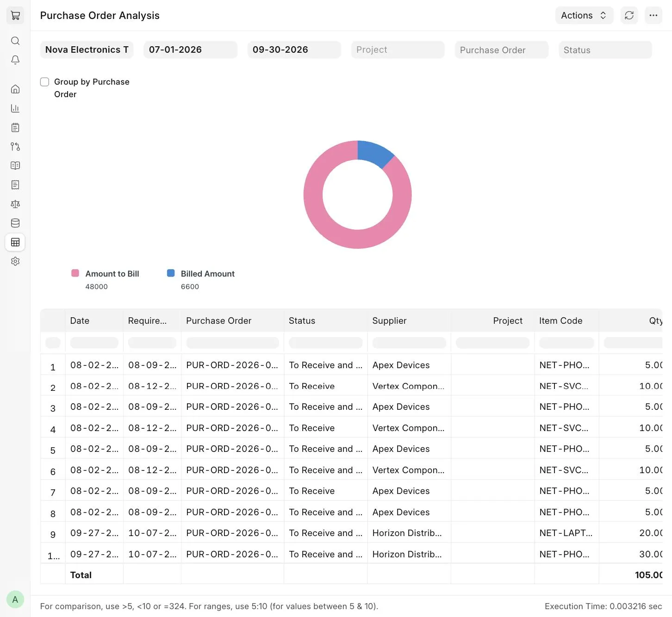This screenshot has height=617, width=672.
Task: Open settings via the gear icon
Action: pos(15,261)
